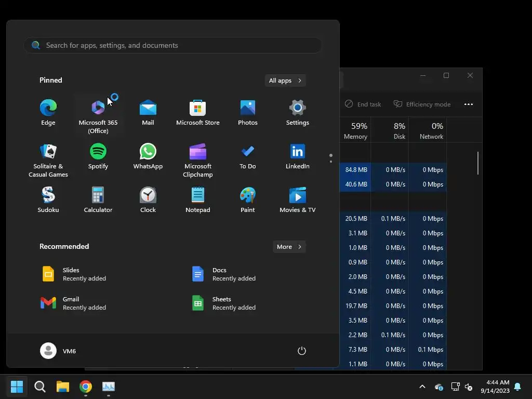
Task: Turn on Efficiency mode in Task Manager
Action: pos(422,104)
